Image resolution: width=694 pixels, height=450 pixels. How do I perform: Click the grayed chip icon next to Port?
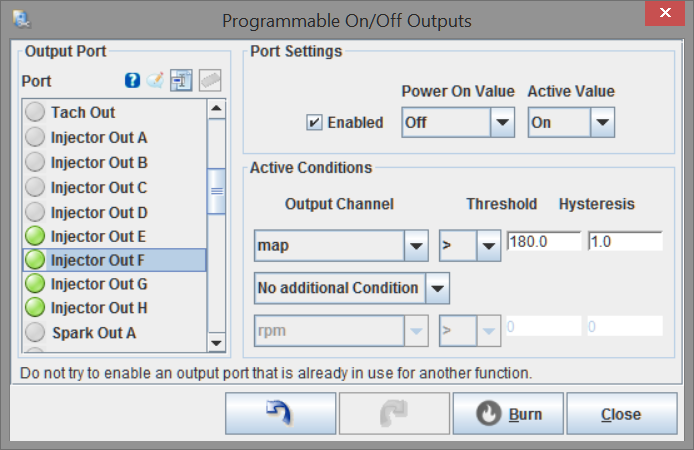tap(210, 81)
